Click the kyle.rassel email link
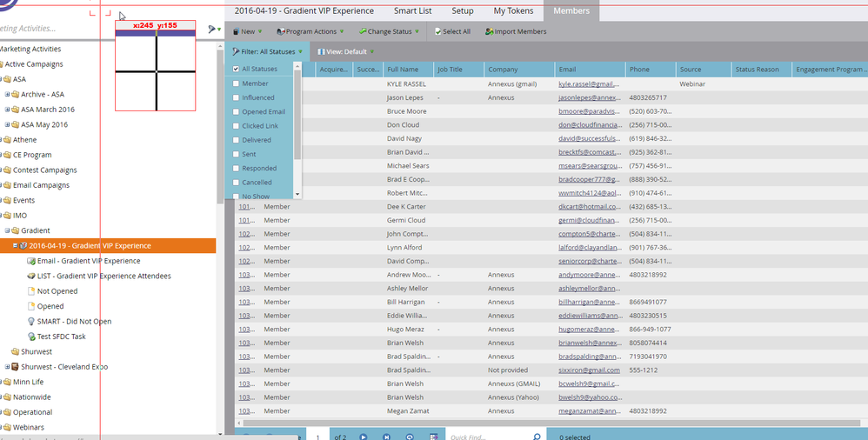The width and height of the screenshot is (868, 440). click(x=589, y=84)
